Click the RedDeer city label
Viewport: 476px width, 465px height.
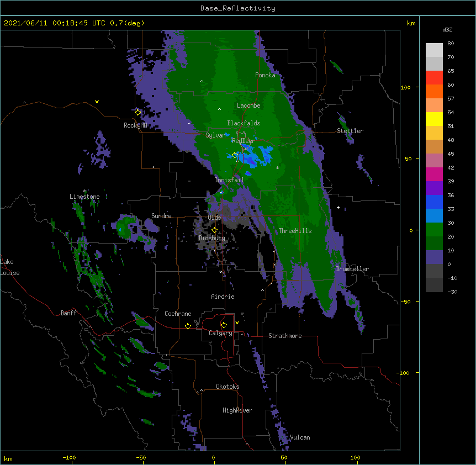coord(244,141)
